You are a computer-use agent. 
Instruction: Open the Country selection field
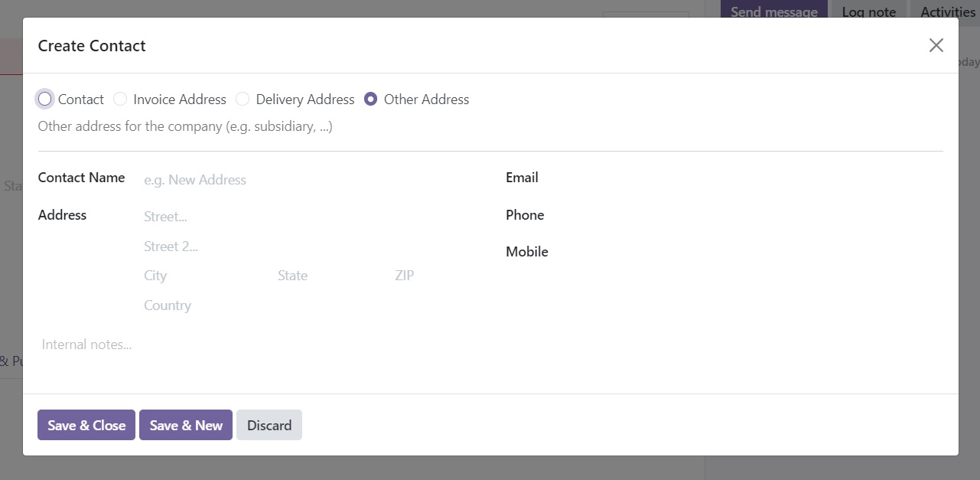[x=309, y=305]
